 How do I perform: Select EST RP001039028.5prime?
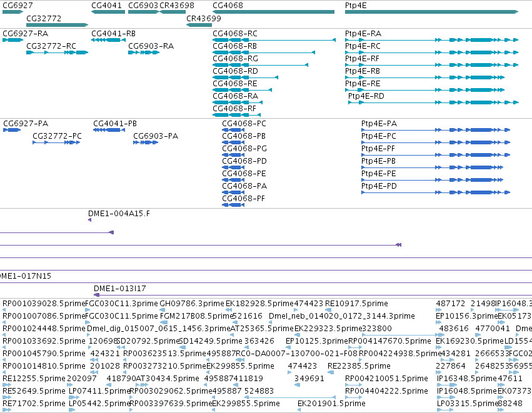pyautogui.click(x=44, y=304)
